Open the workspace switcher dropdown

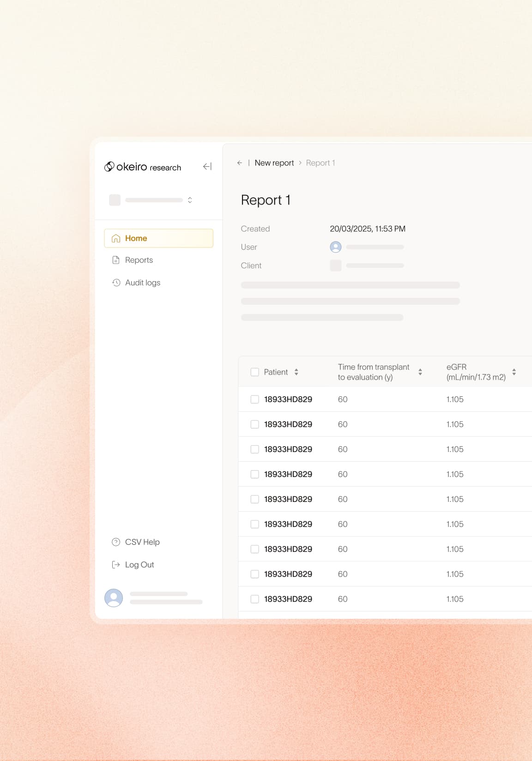point(190,200)
